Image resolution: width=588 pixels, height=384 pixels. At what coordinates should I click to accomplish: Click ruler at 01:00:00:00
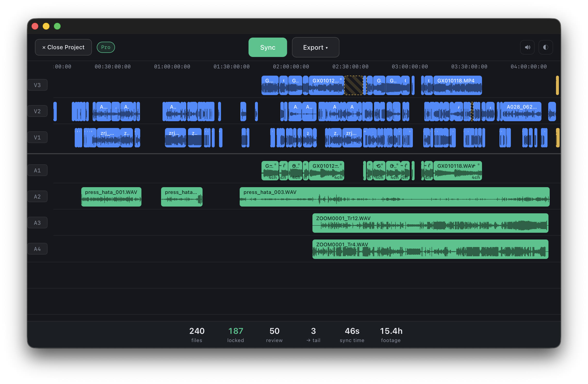pyautogui.click(x=172, y=67)
